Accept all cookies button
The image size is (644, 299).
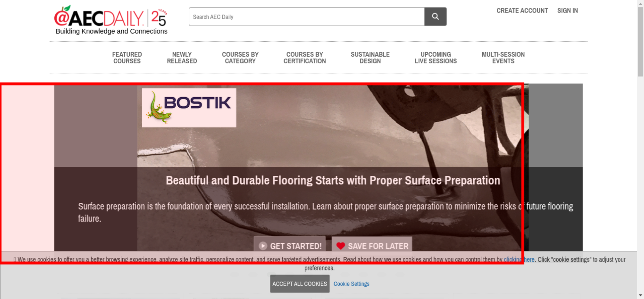(x=300, y=284)
